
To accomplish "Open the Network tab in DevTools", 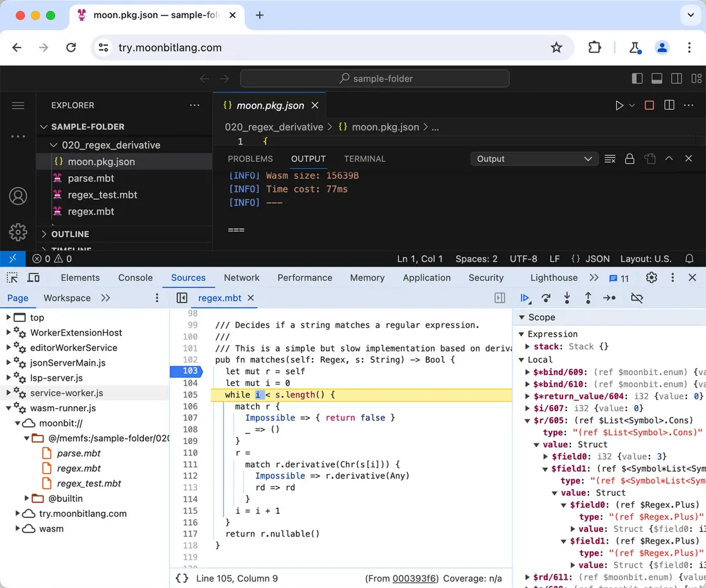I will (242, 278).
